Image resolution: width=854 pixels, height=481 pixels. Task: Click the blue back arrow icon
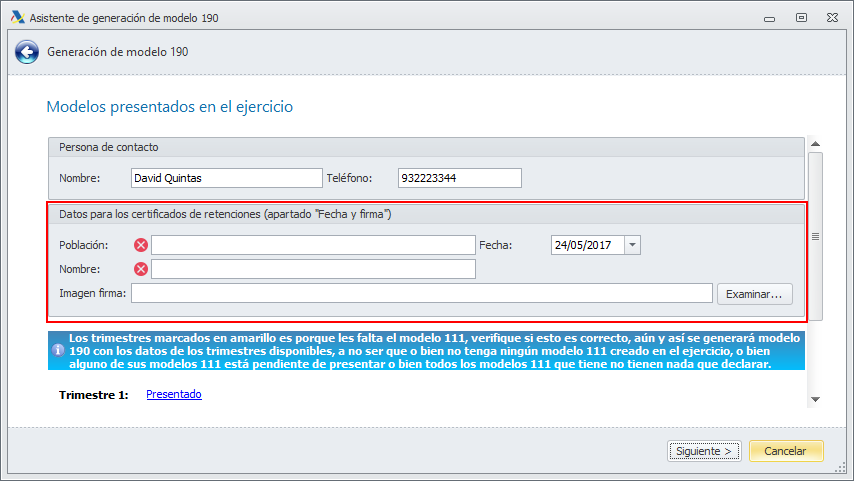pos(27,52)
